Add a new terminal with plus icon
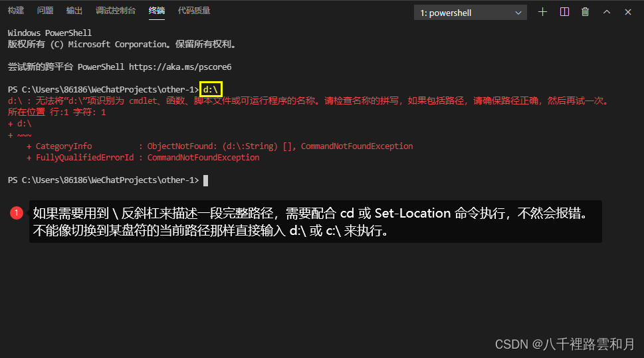The width and height of the screenshot is (644, 358). coord(542,12)
